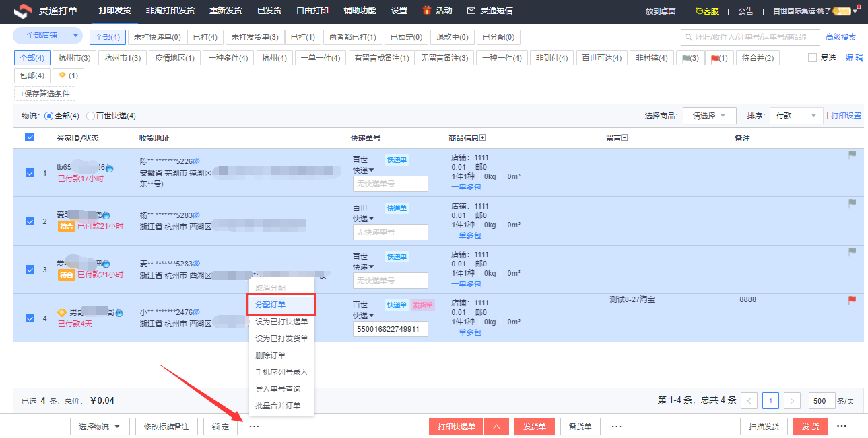
Task: Choose 设为已打快递单 from popup menu
Action: pos(281,322)
